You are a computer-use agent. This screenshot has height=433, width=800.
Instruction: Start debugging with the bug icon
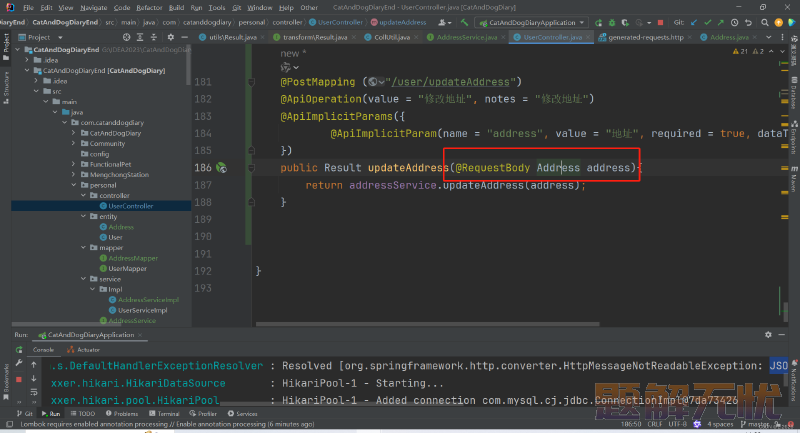(612, 22)
